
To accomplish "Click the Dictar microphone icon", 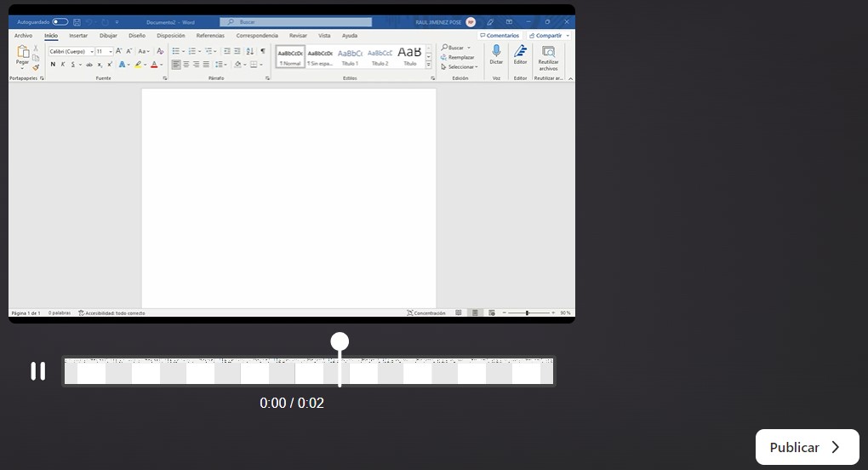I will point(496,52).
